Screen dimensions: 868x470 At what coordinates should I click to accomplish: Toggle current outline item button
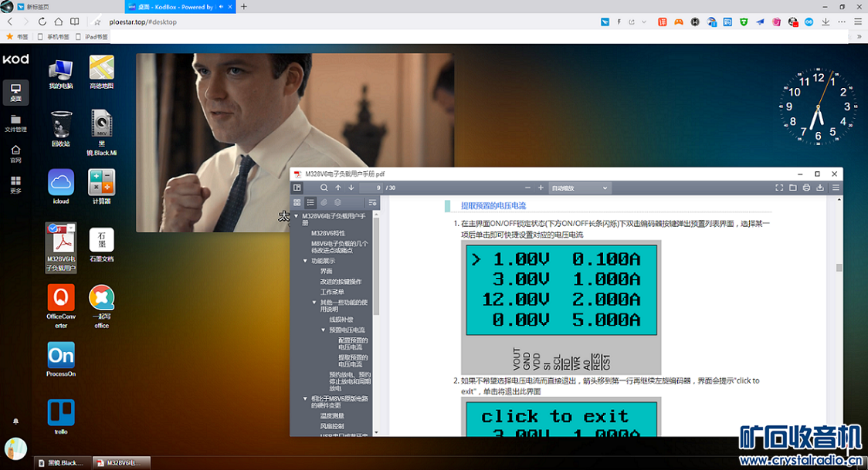point(372,202)
